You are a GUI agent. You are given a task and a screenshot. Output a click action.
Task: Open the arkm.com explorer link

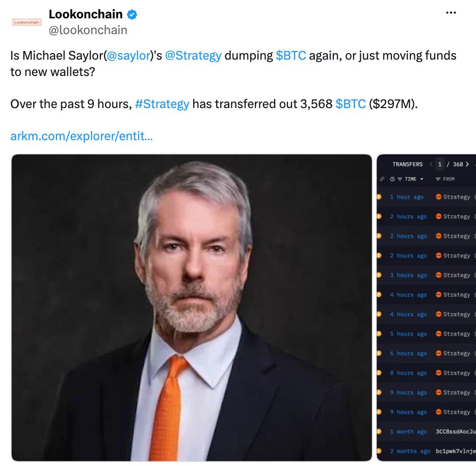[82, 136]
